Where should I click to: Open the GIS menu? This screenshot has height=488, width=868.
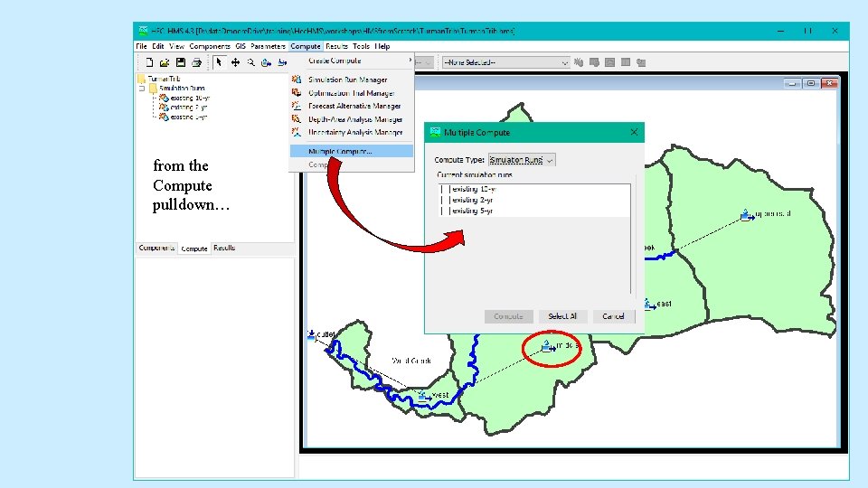[x=241, y=46]
